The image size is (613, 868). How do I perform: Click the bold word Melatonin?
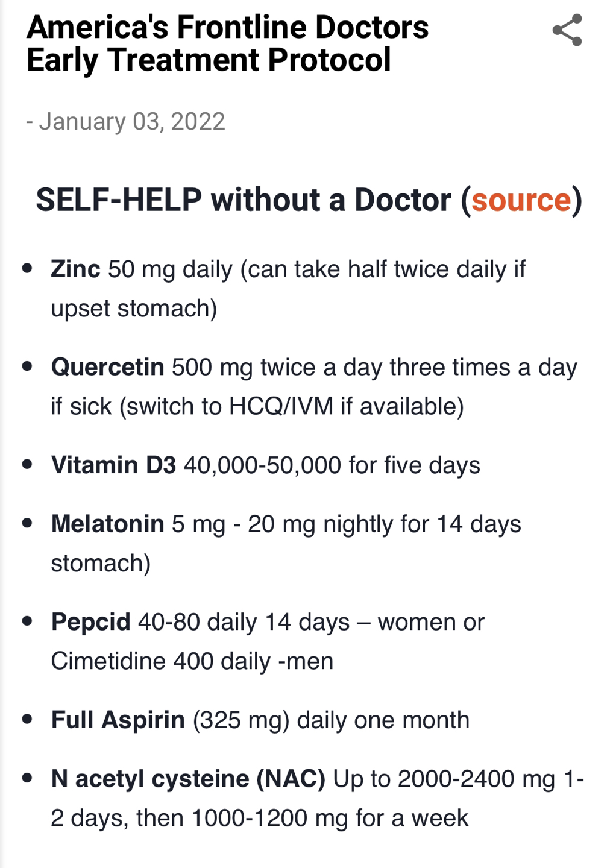coord(107,524)
